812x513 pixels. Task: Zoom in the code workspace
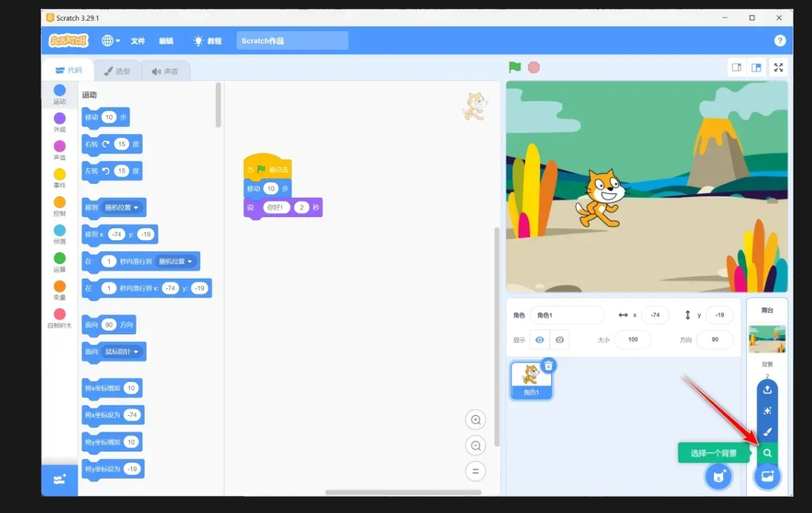click(x=475, y=420)
